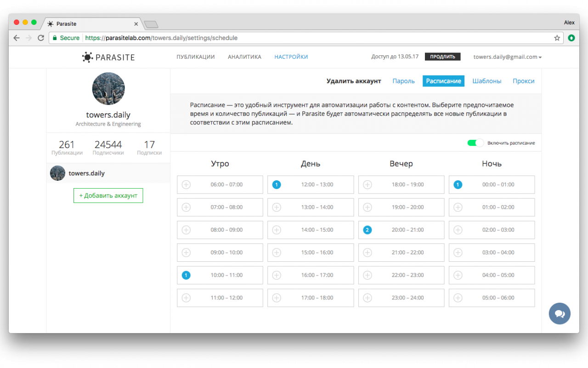Click the plus icon for 11:00 – 12:00

click(186, 298)
